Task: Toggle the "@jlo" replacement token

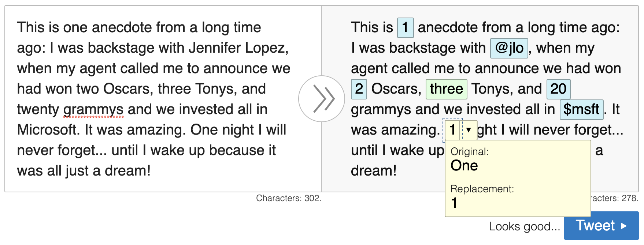Action: coord(509,48)
